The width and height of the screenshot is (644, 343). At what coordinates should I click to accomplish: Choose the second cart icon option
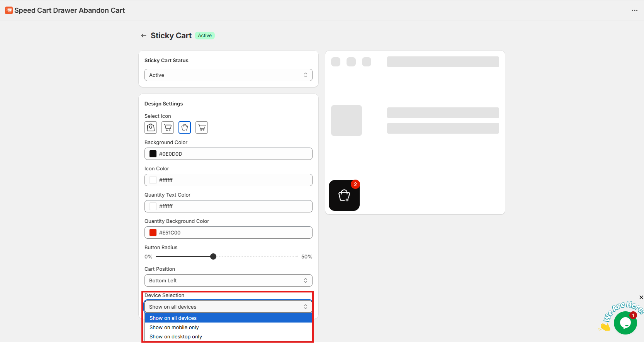click(x=168, y=127)
